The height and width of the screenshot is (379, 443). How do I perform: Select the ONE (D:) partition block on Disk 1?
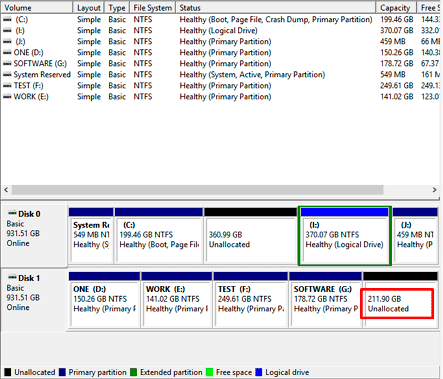tap(104, 300)
